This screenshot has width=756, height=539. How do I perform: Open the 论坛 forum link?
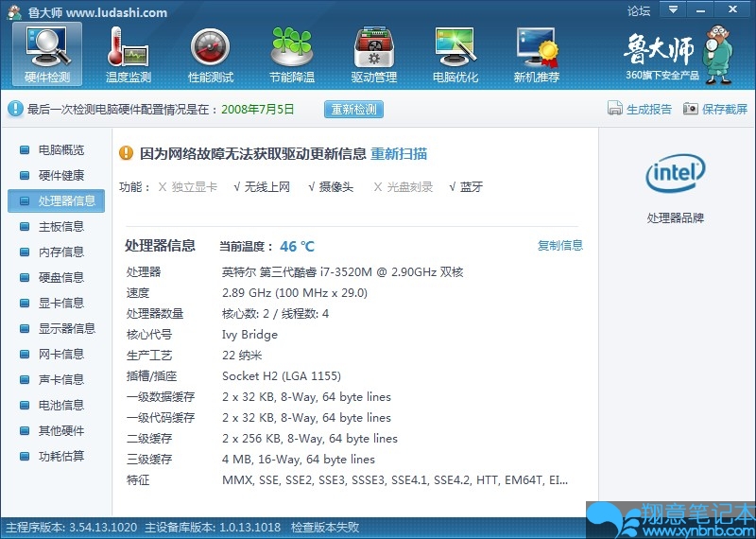point(639,10)
